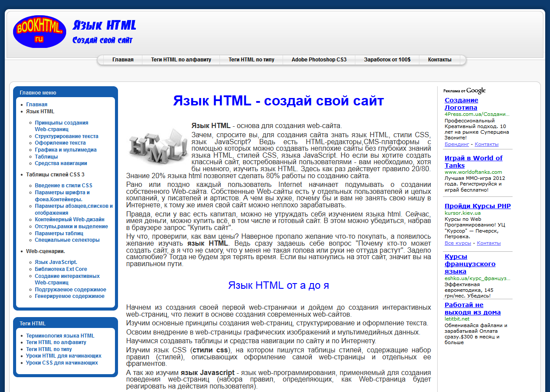This screenshot has height=392, width=550.
Task: Open Графика и мультимедиа page
Action: [x=67, y=149]
